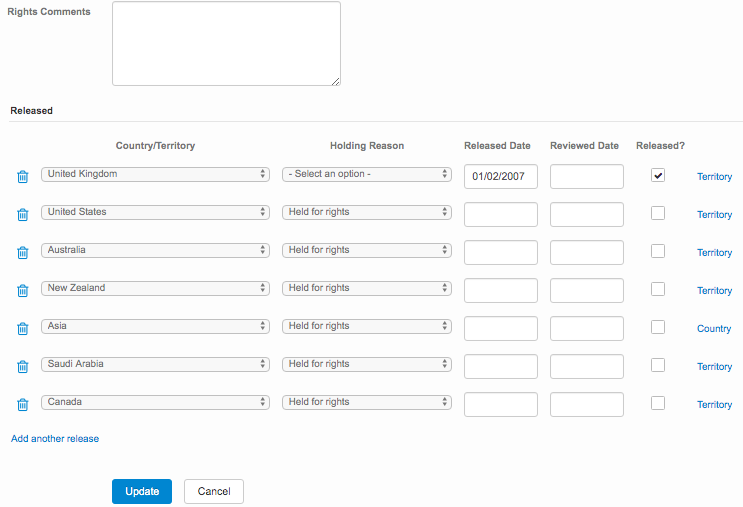Click the Update button
Viewport: 743px width, 507px height.
[142, 491]
